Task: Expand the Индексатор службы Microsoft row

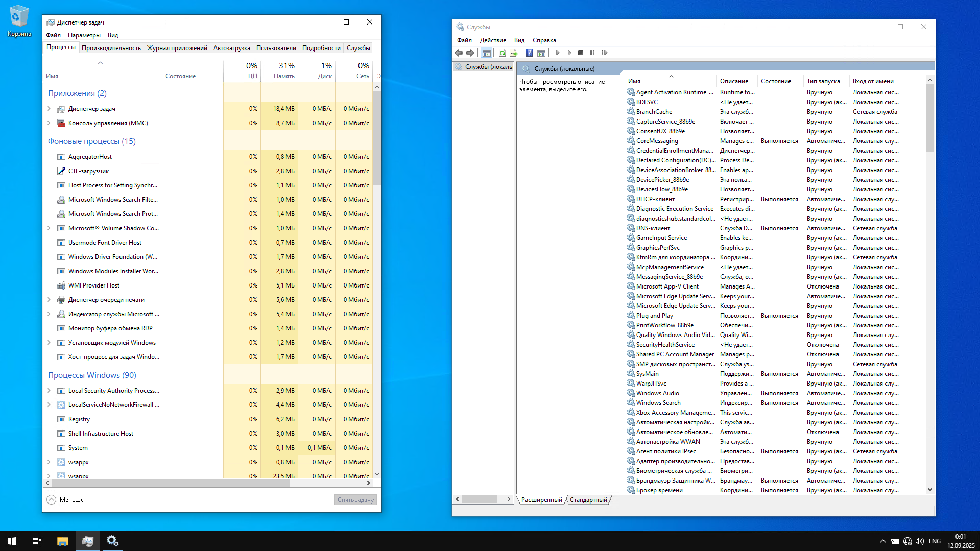Action: [49, 314]
